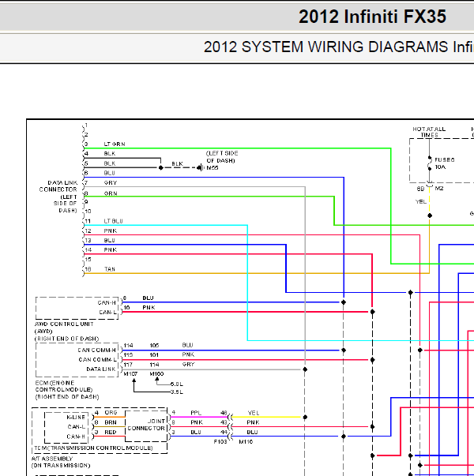Screen dimensions: 474x476
Task: Select the 'YEL' label under the fuse box
Action: click(421, 201)
